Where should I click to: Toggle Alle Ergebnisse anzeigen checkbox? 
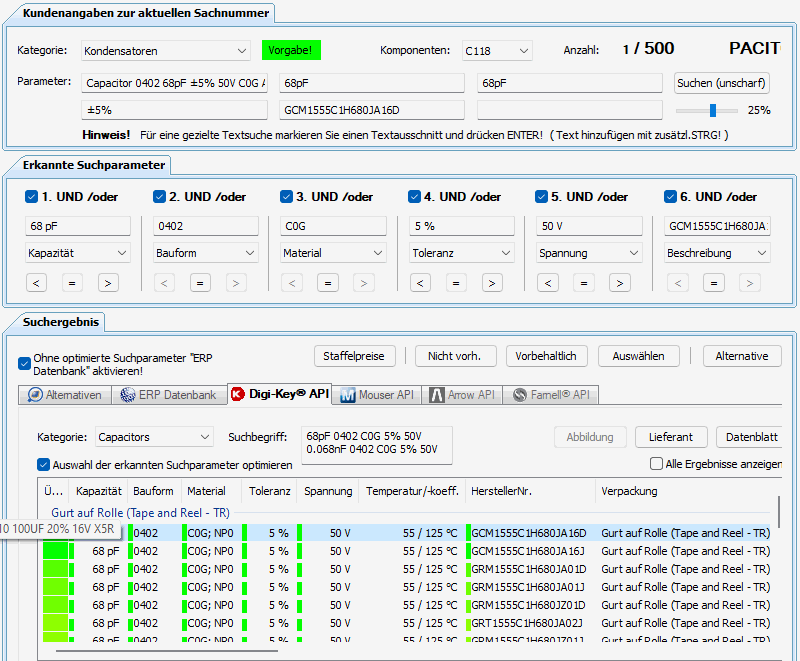[x=656, y=464]
